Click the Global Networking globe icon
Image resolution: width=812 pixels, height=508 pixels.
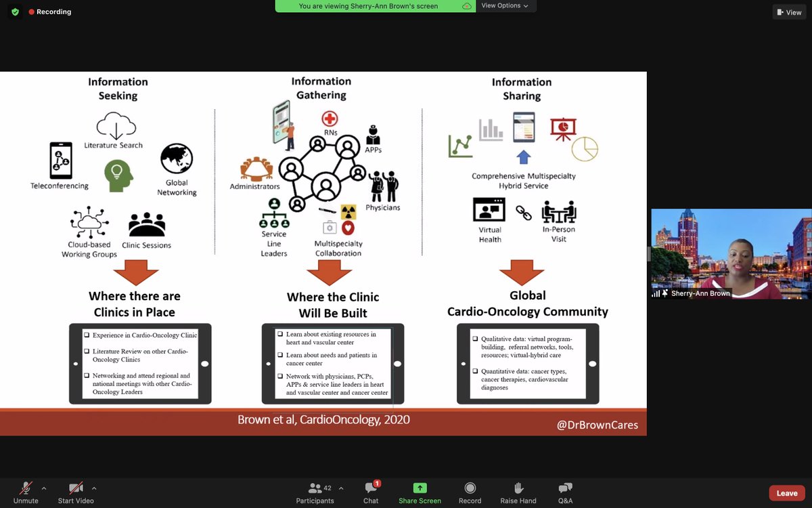coord(177,160)
